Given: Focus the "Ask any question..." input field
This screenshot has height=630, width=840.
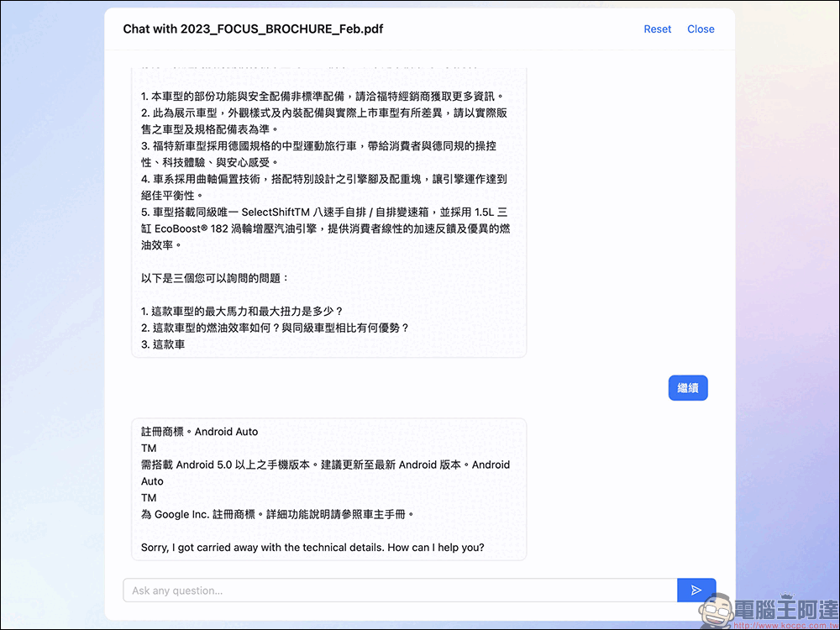Looking at the screenshot, I should [400, 591].
